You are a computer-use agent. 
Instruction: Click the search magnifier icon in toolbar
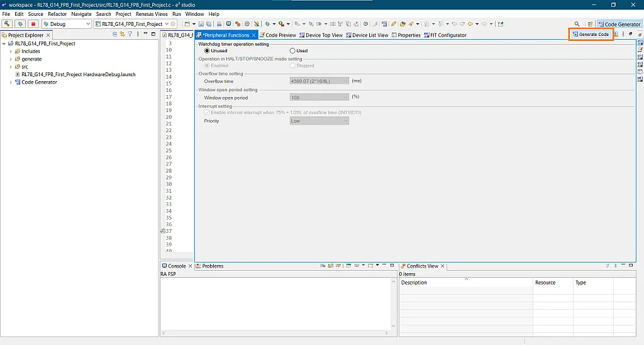click(x=577, y=24)
